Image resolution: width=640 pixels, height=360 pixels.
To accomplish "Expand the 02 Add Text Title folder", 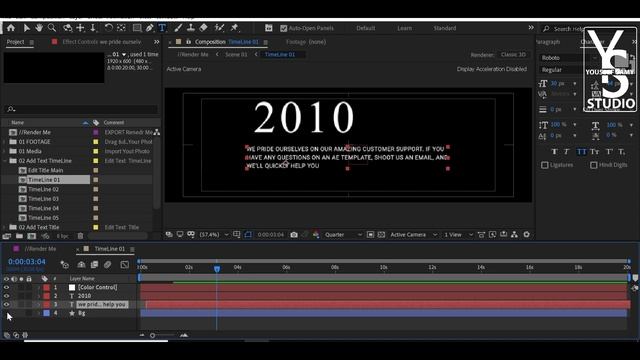I will pyautogui.click(x=5, y=227).
